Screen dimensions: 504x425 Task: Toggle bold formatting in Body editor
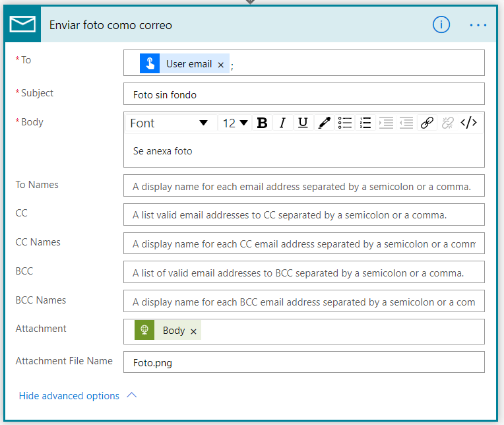tap(262, 123)
